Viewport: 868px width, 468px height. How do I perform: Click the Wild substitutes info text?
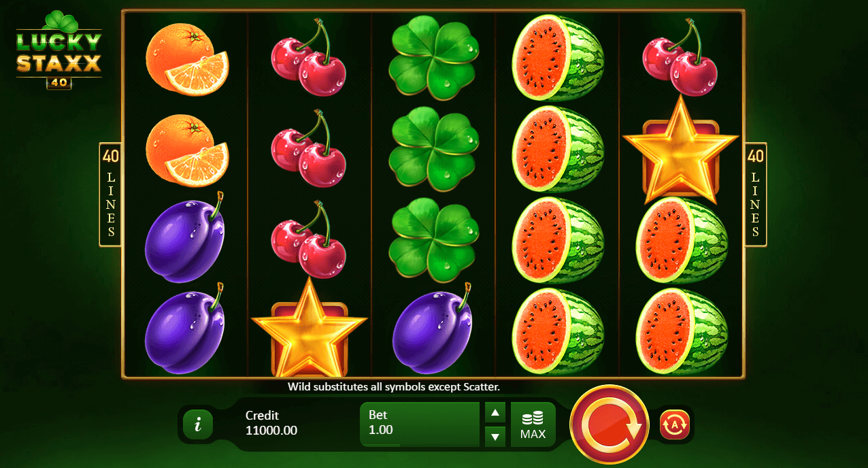click(x=394, y=387)
